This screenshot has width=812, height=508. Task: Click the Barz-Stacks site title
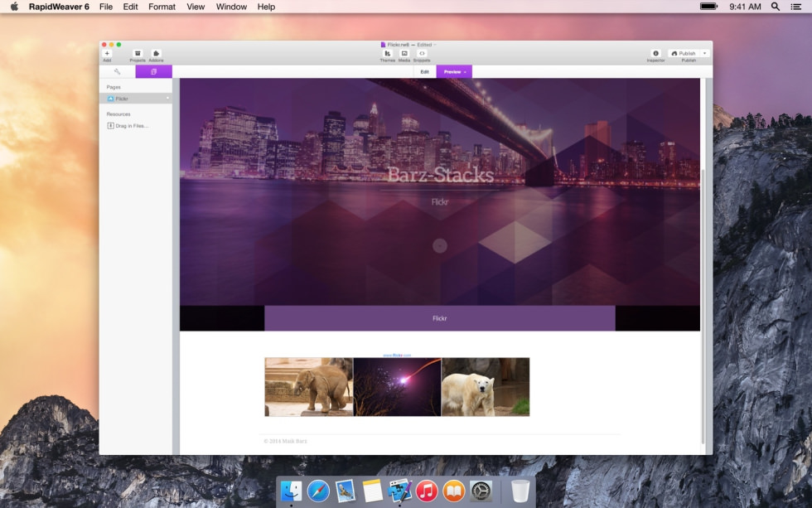(441, 175)
